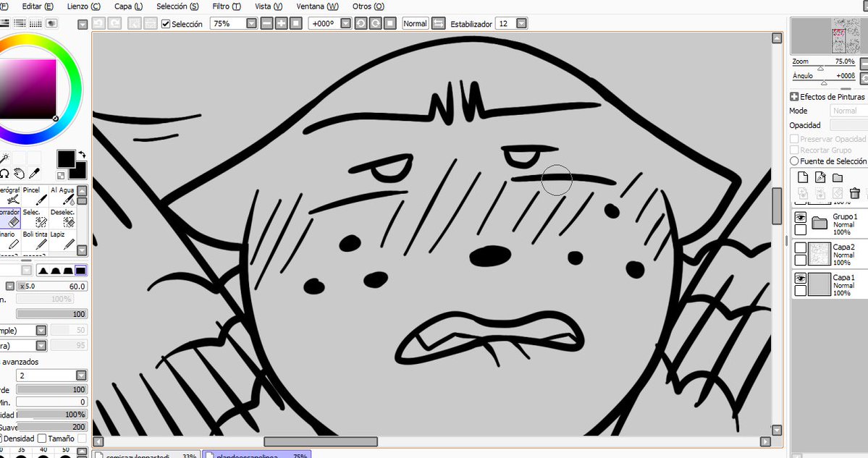Viewport: 868px width, 458px height.
Task: Pick the eyedropper color picker tool
Action: pyautogui.click(x=34, y=174)
